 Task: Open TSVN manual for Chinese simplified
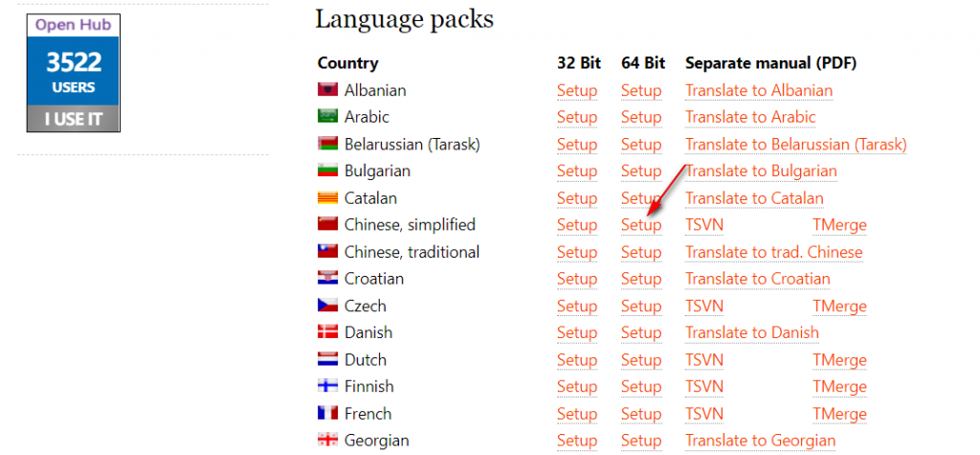704,225
